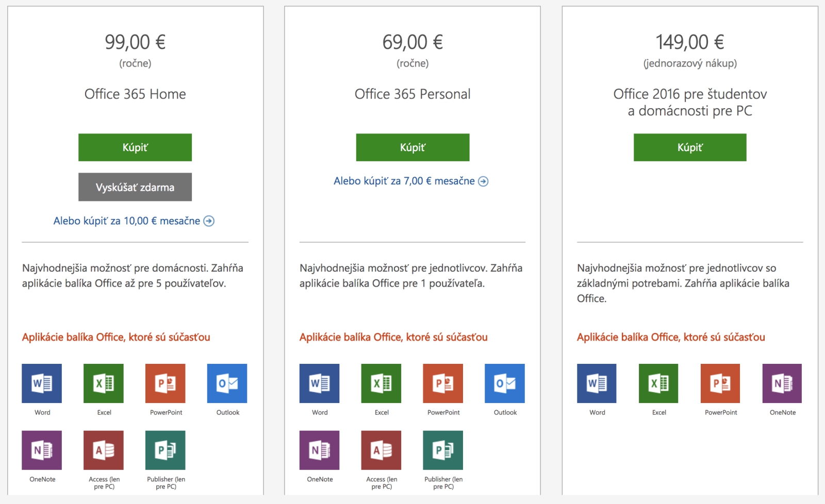This screenshot has width=825, height=504.
Task: Click the description mentioning základnými potrebami
Action: [683, 283]
